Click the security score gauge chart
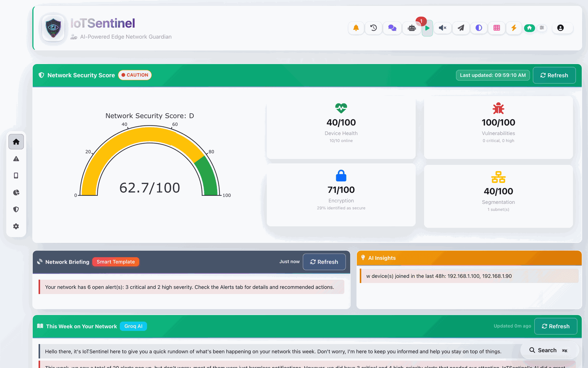 [x=150, y=161]
